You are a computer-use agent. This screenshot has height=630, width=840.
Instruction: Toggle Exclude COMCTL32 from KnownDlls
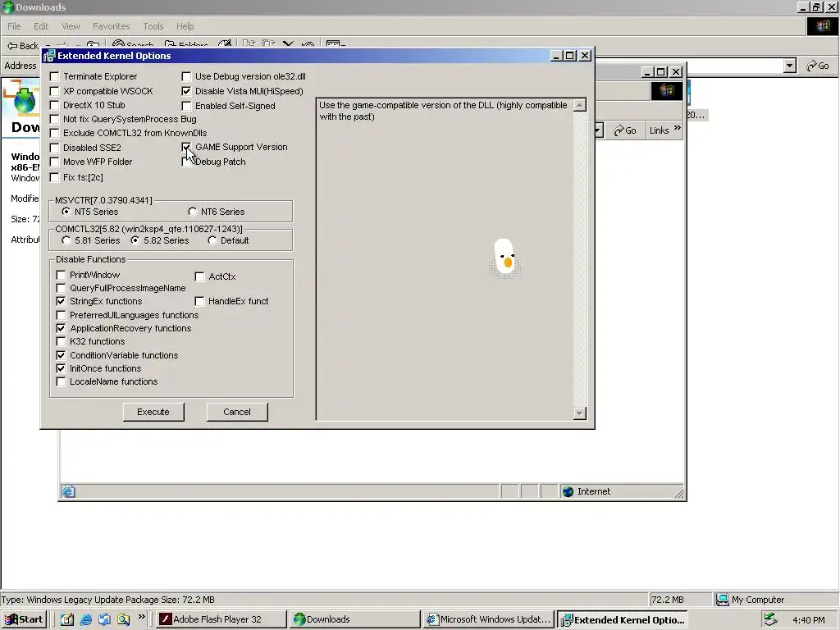55,133
